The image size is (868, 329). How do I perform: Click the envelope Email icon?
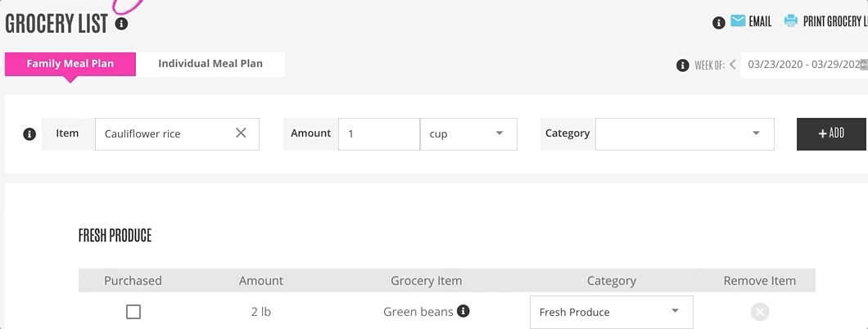(x=738, y=21)
